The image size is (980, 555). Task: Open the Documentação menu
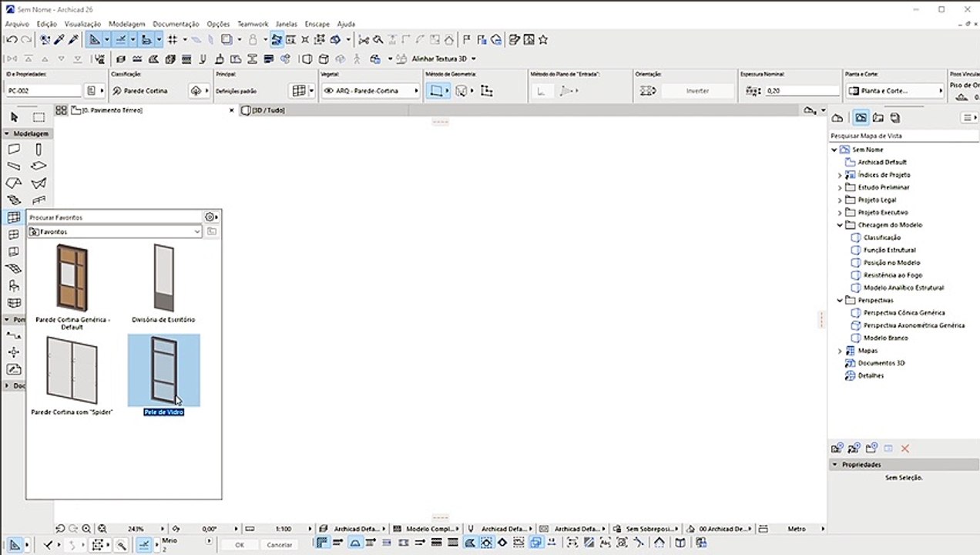(x=176, y=24)
